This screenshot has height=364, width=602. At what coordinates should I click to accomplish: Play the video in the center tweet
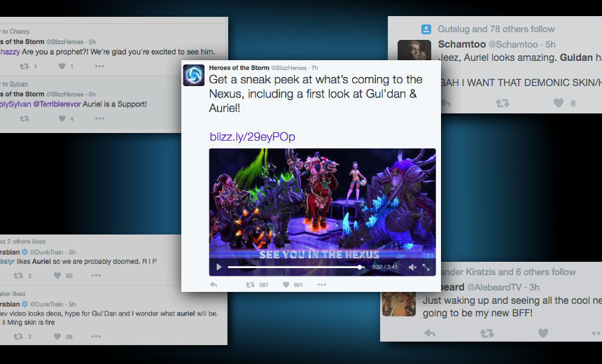point(219,267)
